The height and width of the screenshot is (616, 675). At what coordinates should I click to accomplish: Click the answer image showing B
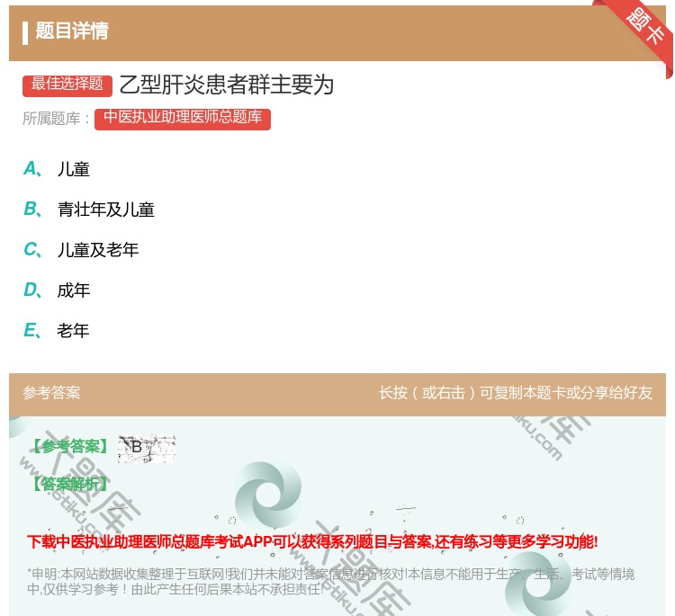(147, 448)
